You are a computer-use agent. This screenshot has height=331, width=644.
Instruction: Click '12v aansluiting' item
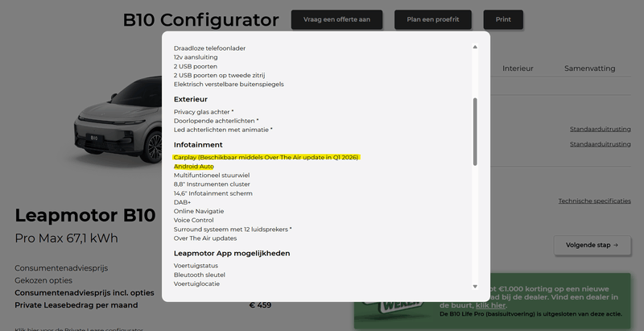pyautogui.click(x=196, y=57)
